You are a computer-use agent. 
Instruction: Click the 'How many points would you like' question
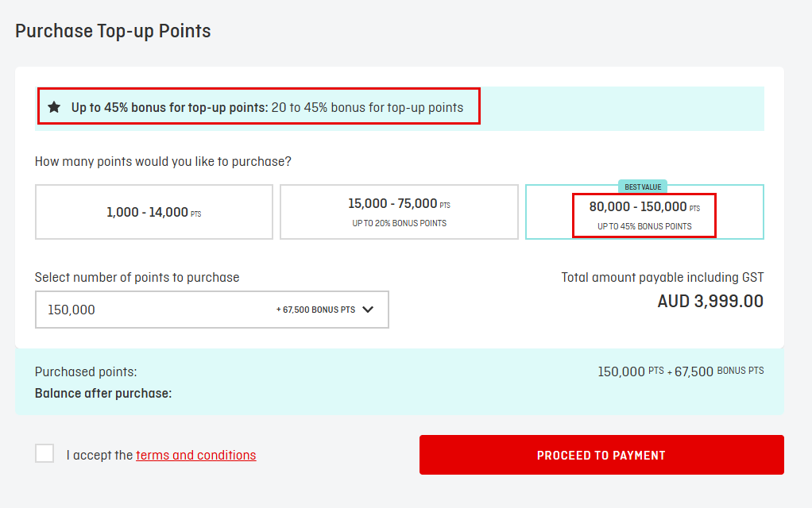tap(163, 161)
